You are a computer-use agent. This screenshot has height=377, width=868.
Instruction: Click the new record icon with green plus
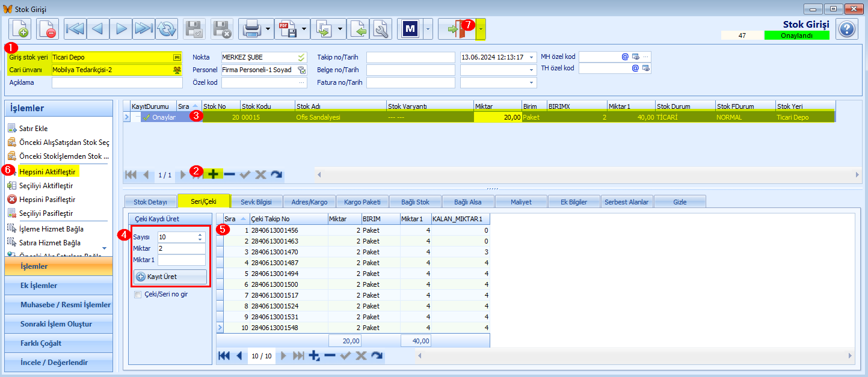[x=19, y=29]
